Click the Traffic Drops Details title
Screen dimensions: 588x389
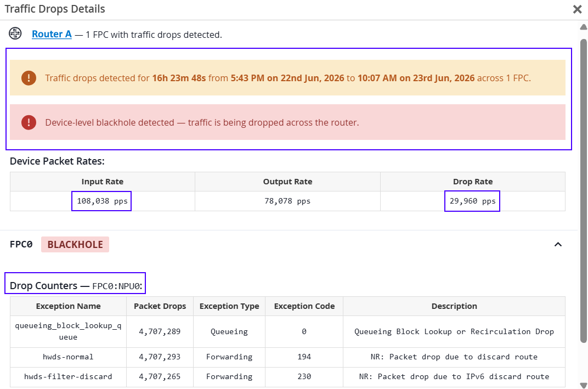pos(55,9)
